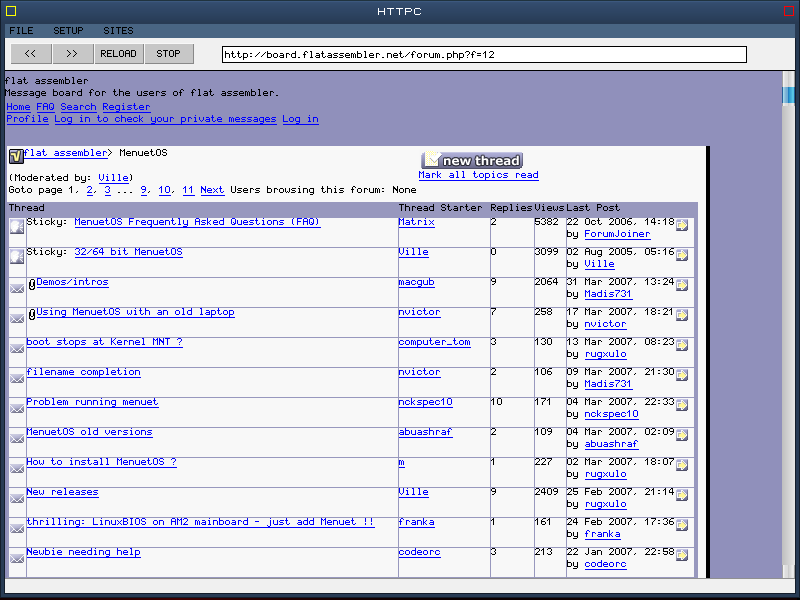Open the Demos/intros thread
This screenshot has height=600, width=800.
click(72, 282)
